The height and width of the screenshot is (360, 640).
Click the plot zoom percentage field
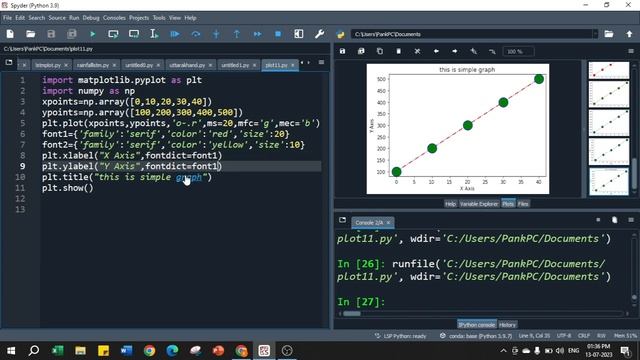(x=519, y=51)
